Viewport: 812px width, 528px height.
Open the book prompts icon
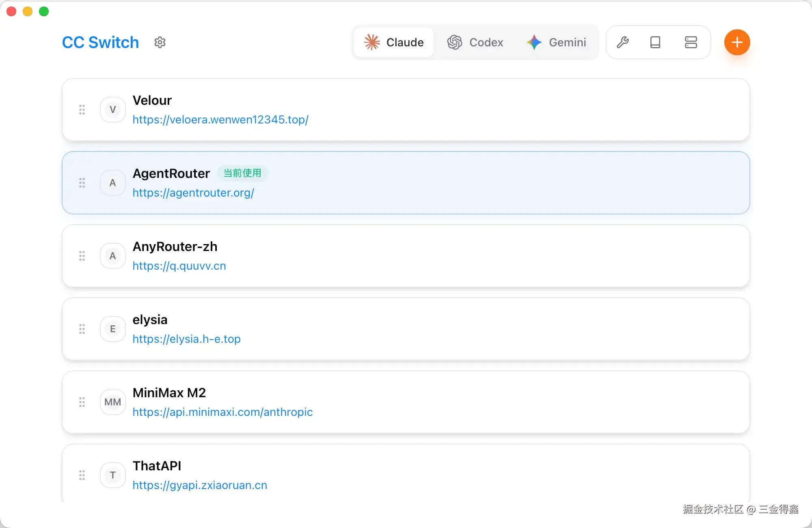[x=655, y=42]
